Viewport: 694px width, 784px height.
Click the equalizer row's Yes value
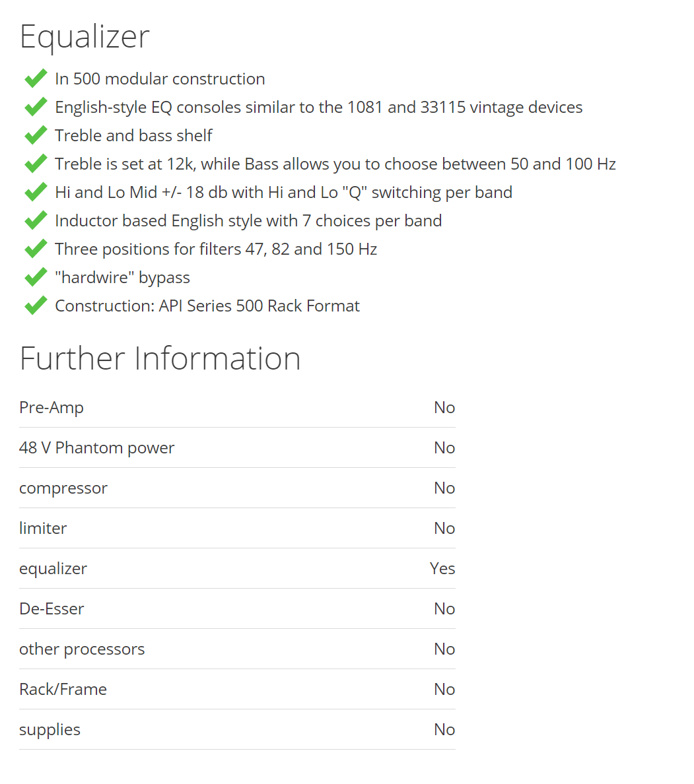[x=442, y=568]
